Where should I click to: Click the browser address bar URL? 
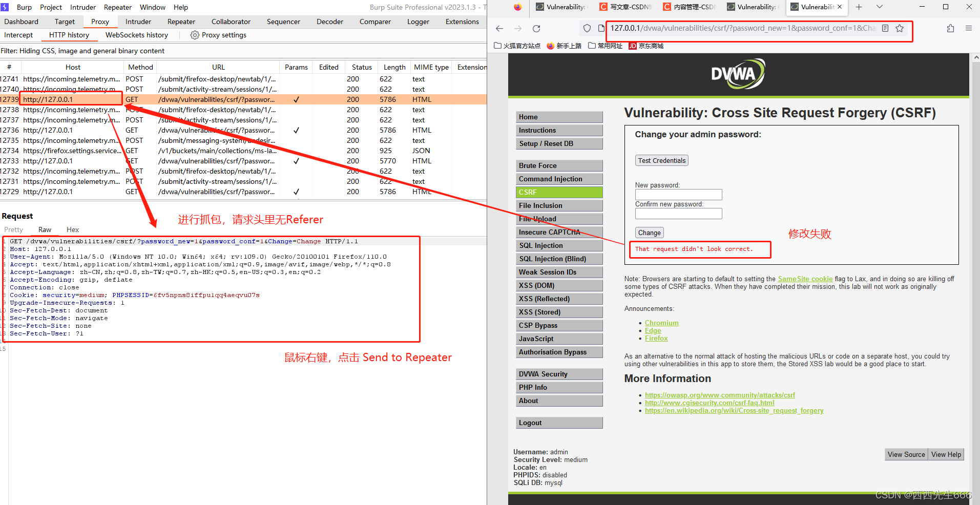(x=743, y=28)
